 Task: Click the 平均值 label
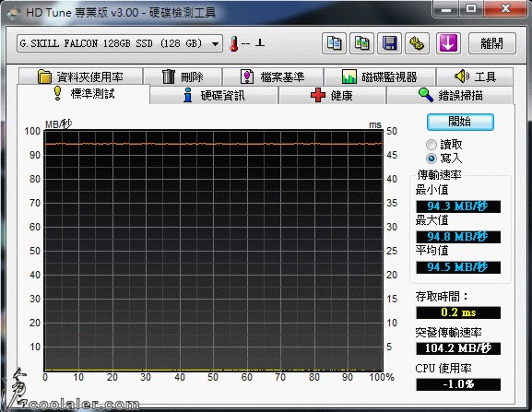tap(432, 251)
